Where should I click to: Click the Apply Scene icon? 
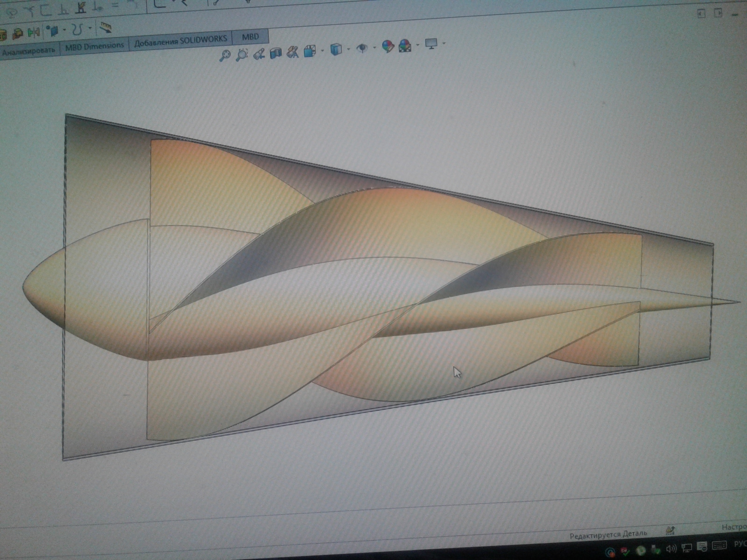(405, 46)
